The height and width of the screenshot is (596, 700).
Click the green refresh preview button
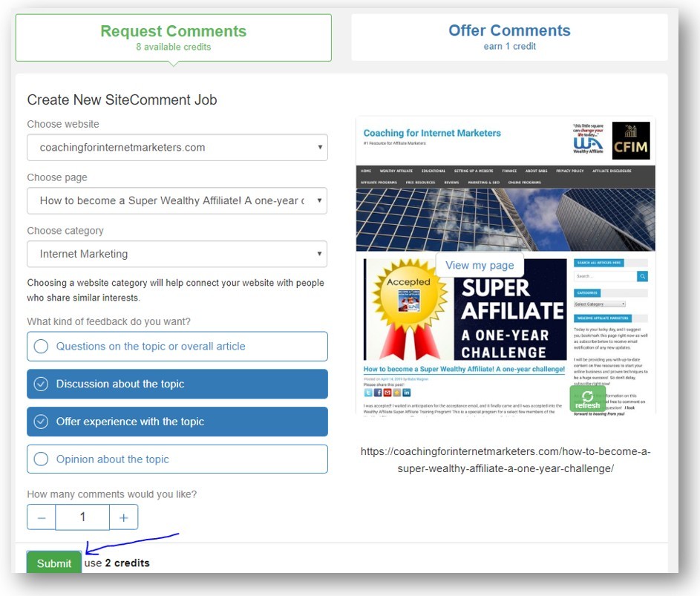click(587, 399)
